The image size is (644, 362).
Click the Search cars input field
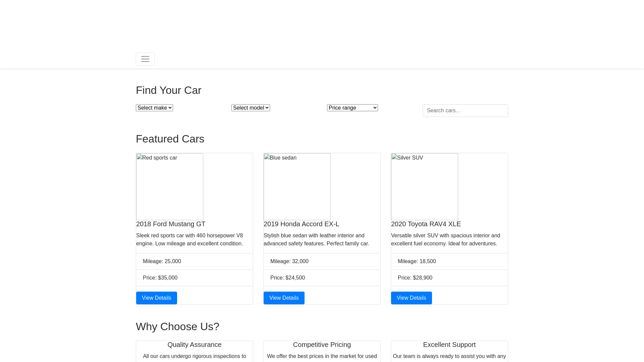pyautogui.click(x=465, y=111)
